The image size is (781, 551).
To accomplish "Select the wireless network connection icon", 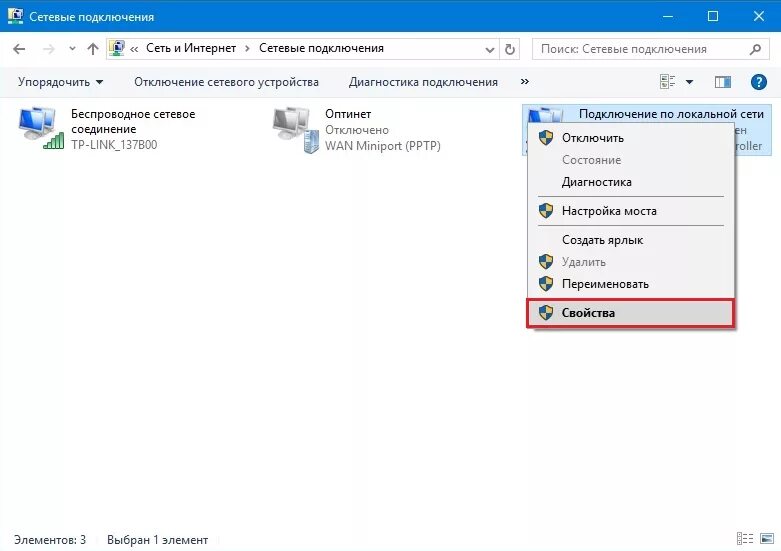I will click(41, 128).
